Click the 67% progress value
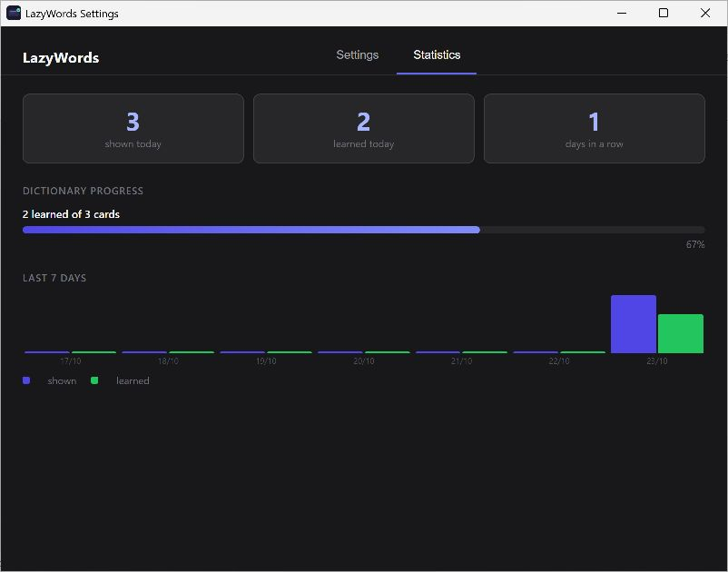The image size is (728, 572). coord(695,244)
